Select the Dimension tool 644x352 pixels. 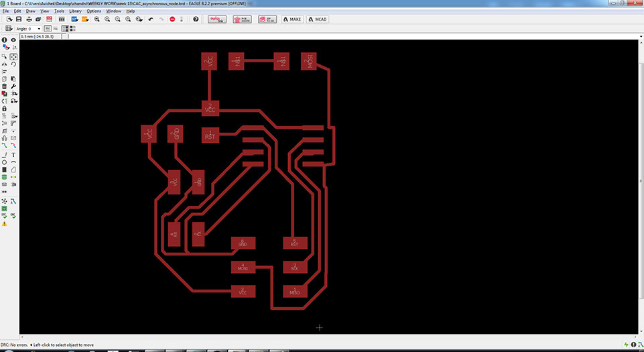tap(4, 192)
